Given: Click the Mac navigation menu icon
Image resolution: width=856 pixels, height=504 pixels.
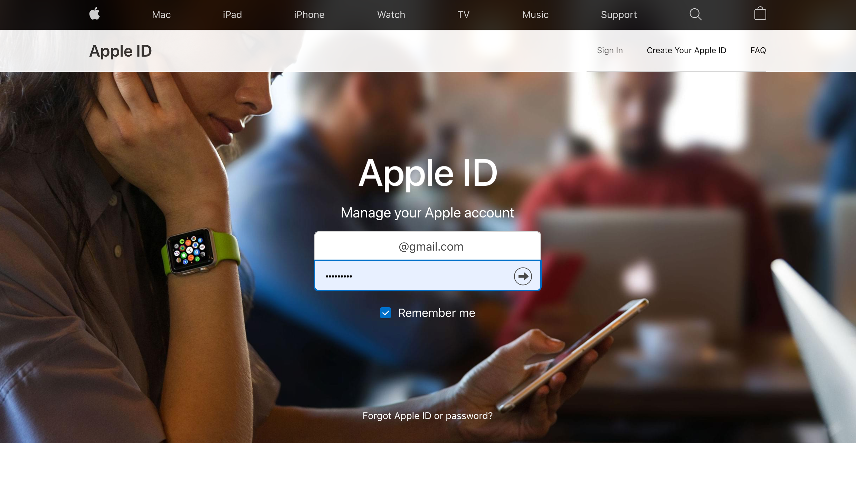Looking at the screenshot, I should (161, 14).
